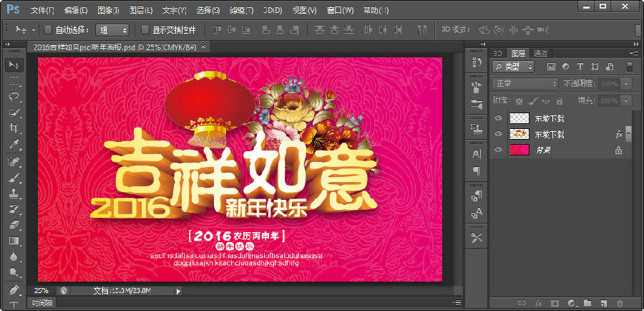Screen dimensions: 644x311
Task: Select the Clone Stamp tool
Action: coord(14,193)
